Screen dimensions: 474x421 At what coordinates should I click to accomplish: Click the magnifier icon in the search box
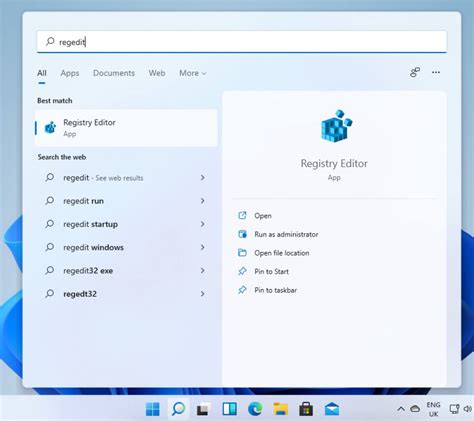[50, 41]
